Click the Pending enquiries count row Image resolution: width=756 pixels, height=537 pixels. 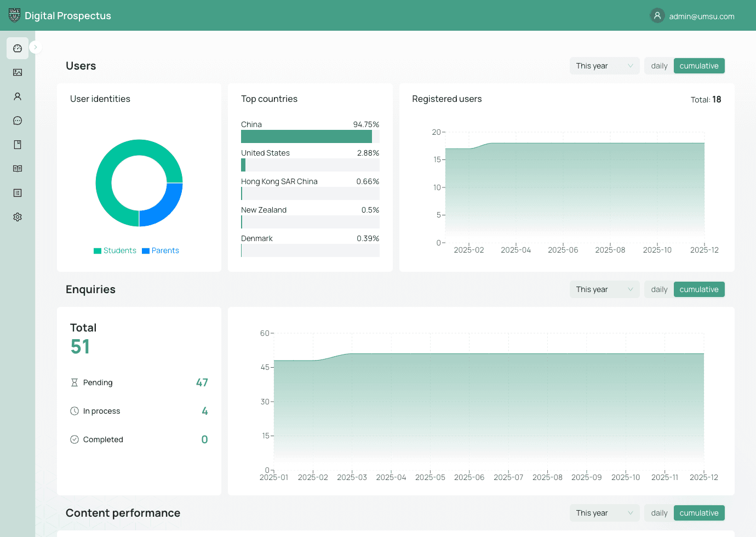point(139,382)
